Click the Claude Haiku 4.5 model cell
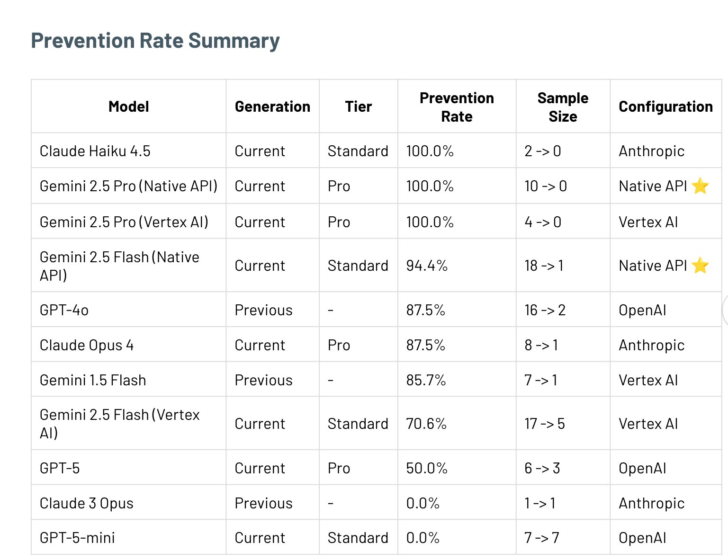This screenshot has height=560, width=728. (95, 151)
